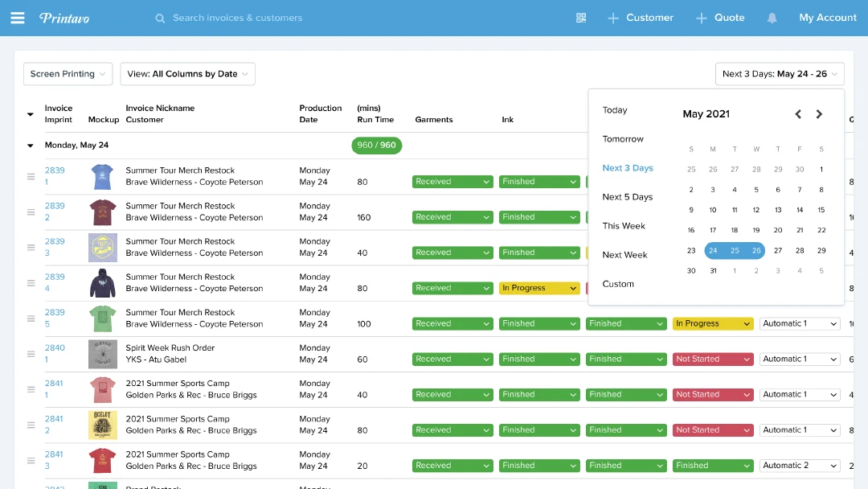Grab the drag handle for invoice 2839 imprint 2
This screenshot has width=868, height=489.
tap(31, 212)
